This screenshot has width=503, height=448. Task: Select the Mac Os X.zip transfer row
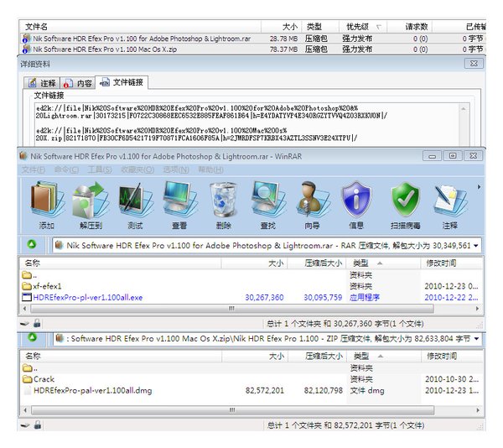[253, 49]
